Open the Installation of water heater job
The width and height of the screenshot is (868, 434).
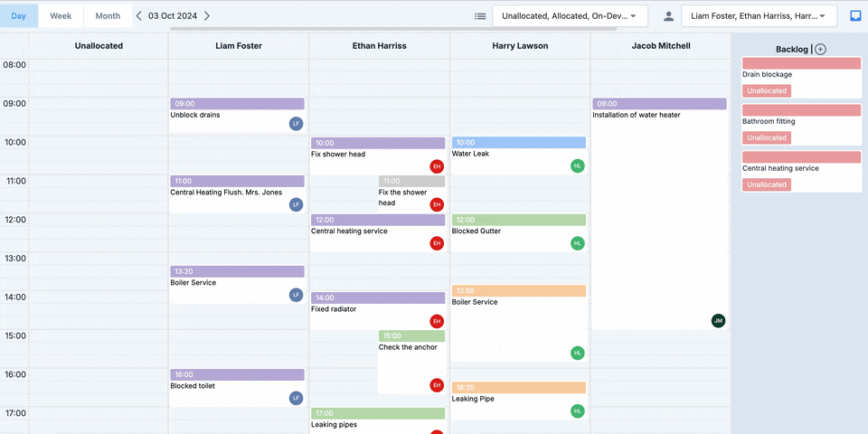coord(659,213)
